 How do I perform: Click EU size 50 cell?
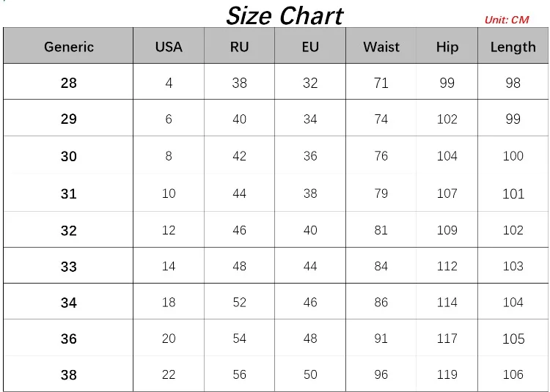(310, 374)
